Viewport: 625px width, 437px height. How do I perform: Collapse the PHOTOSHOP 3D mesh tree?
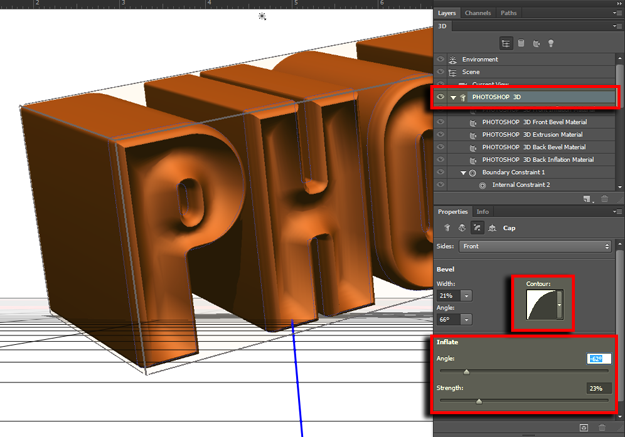point(453,97)
